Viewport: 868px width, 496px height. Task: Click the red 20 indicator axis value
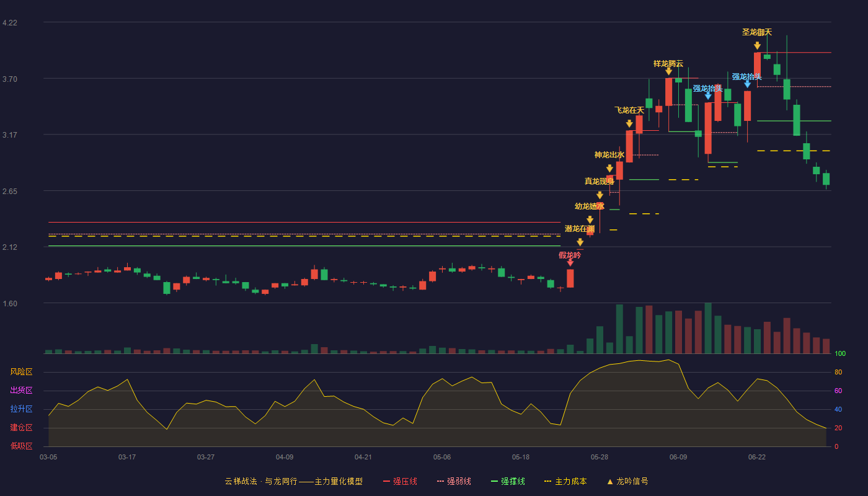[838, 428]
